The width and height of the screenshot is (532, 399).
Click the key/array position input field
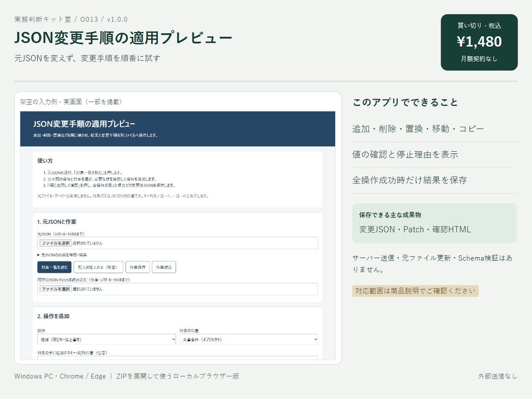pos(178,357)
